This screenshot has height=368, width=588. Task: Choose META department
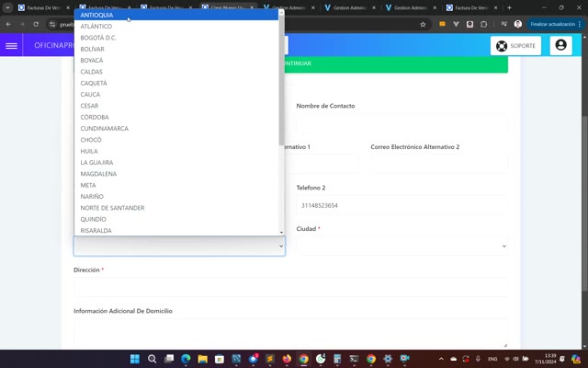pos(176,185)
